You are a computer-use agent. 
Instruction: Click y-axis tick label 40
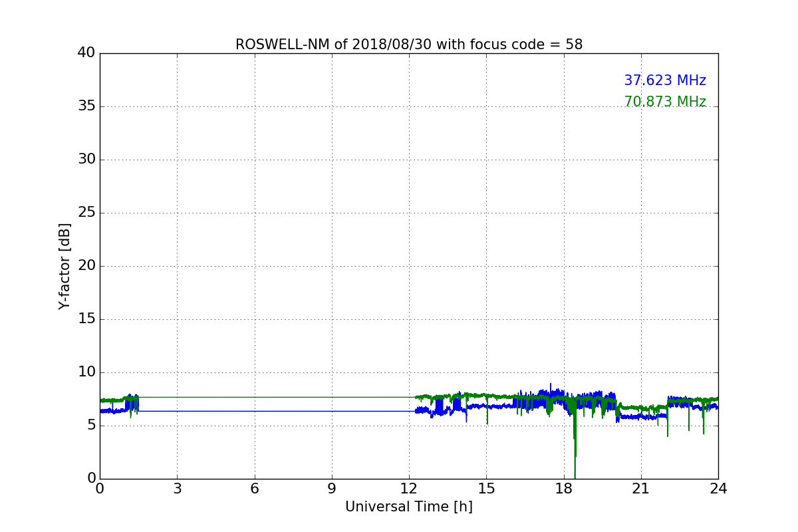[86, 53]
